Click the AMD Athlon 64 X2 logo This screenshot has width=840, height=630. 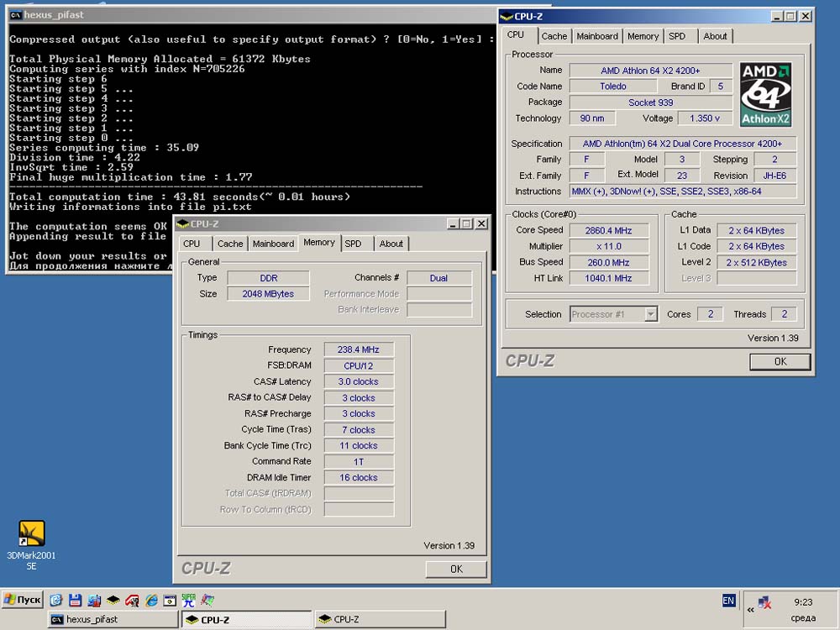pyautogui.click(x=765, y=94)
